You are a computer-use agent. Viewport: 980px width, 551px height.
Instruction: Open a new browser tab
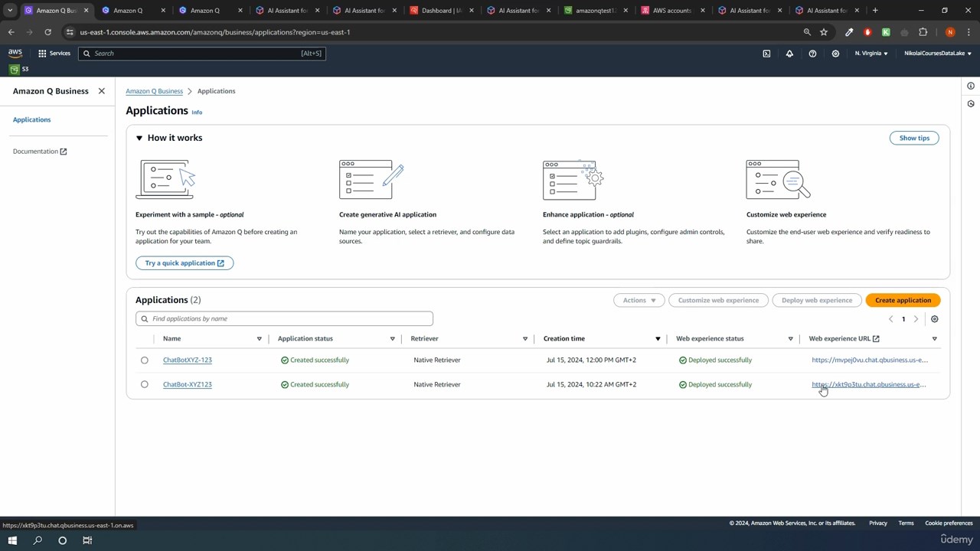tap(875, 11)
